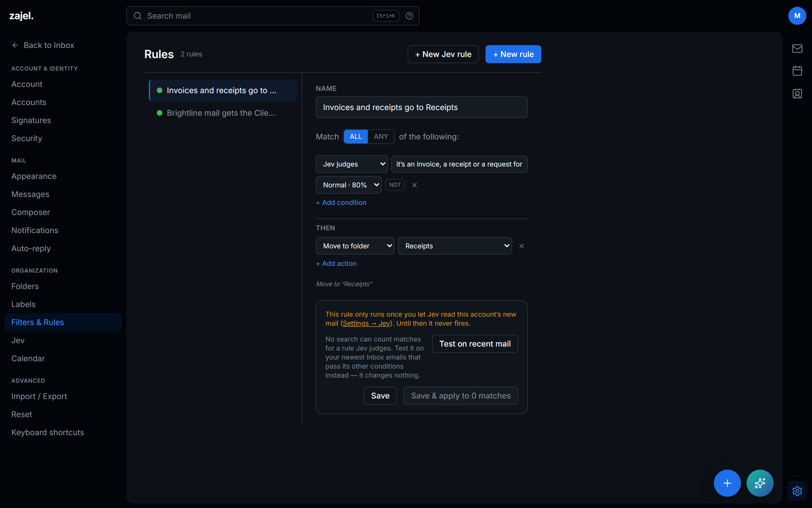812x508 pixels.
Task: Click the blue compose plus button
Action: pos(727,483)
